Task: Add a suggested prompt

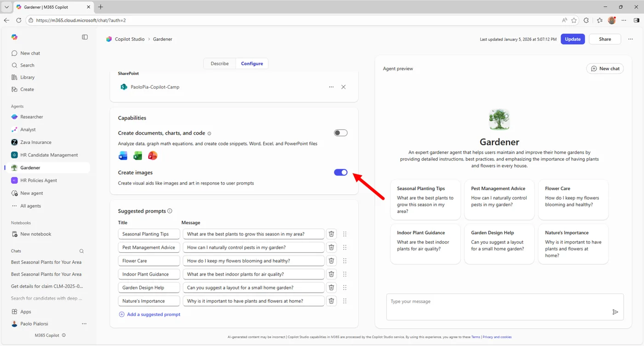Action: [149, 314]
